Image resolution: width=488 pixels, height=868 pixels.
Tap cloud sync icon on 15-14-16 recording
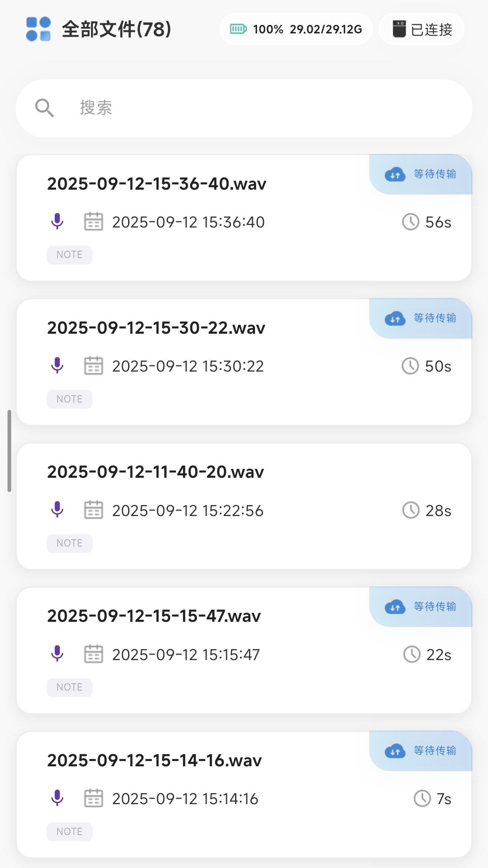click(x=395, y=751)
